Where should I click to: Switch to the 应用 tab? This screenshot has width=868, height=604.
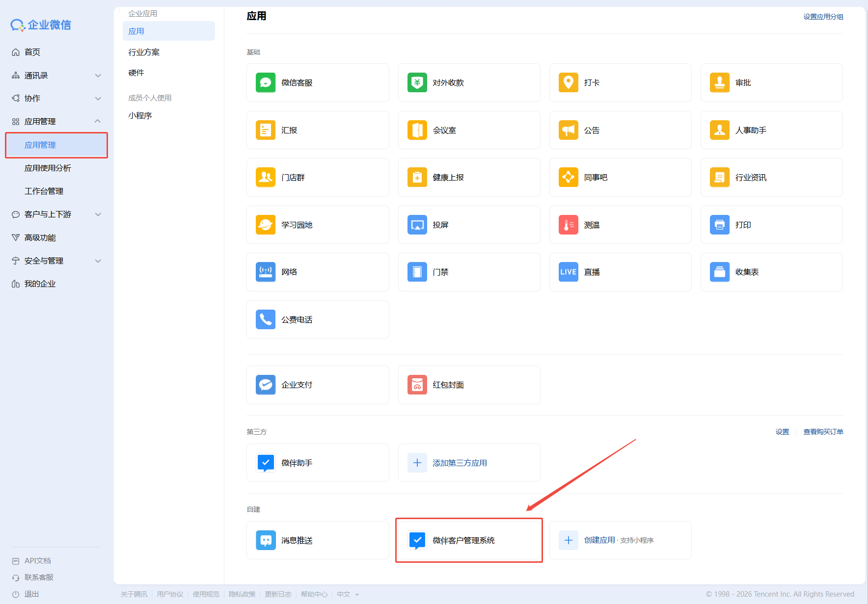[x=169, y=31]
